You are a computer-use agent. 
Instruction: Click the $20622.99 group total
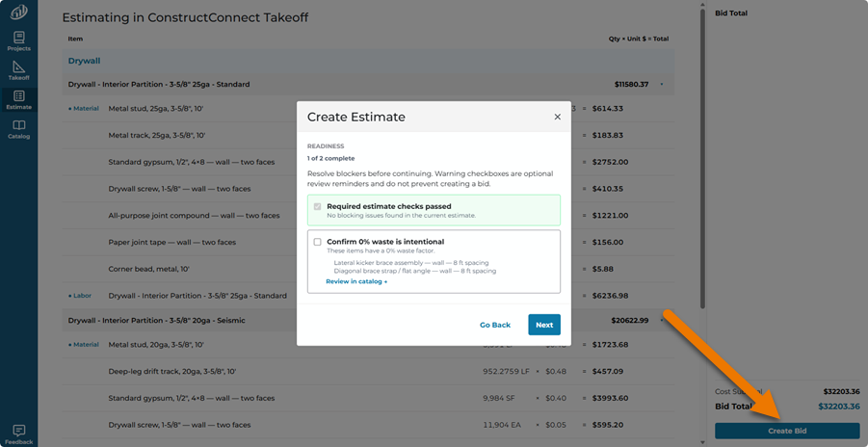(x=630, y=320)
